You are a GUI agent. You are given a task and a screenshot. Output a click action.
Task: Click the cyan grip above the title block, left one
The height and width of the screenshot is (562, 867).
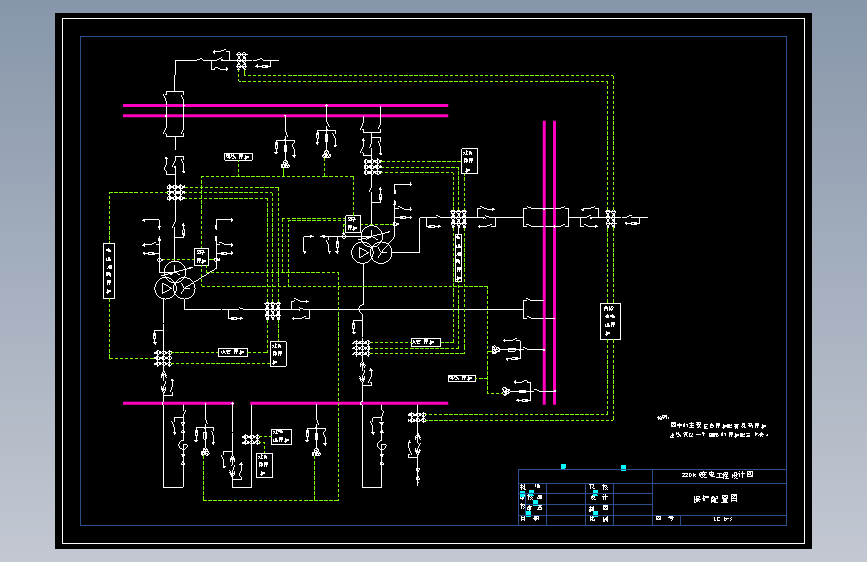click(x=563, y=467)
